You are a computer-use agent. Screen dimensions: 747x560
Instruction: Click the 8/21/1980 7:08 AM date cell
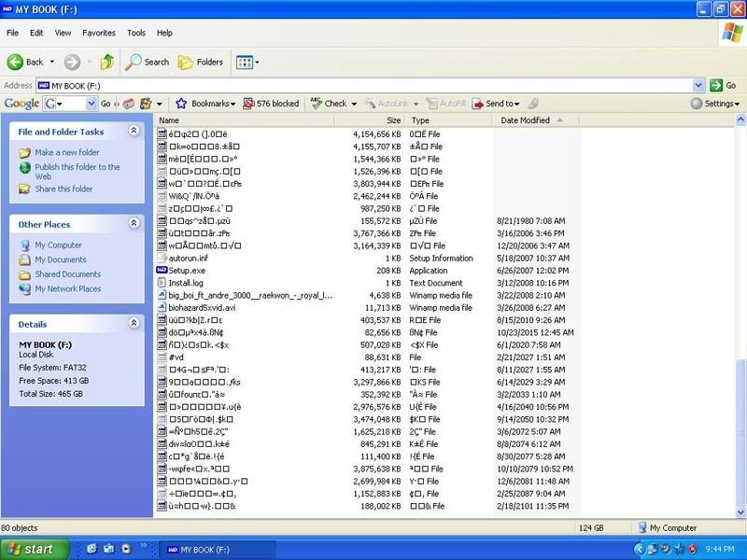coord(530,221)
